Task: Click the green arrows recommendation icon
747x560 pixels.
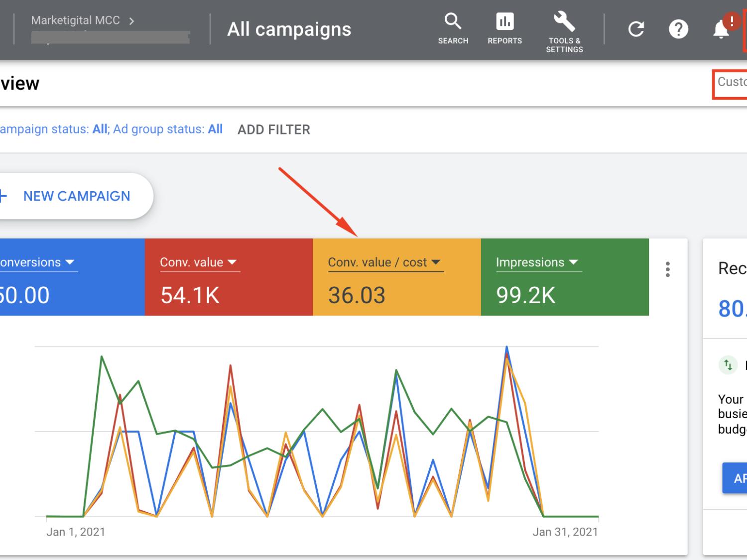Action: [x=728, y=365]
